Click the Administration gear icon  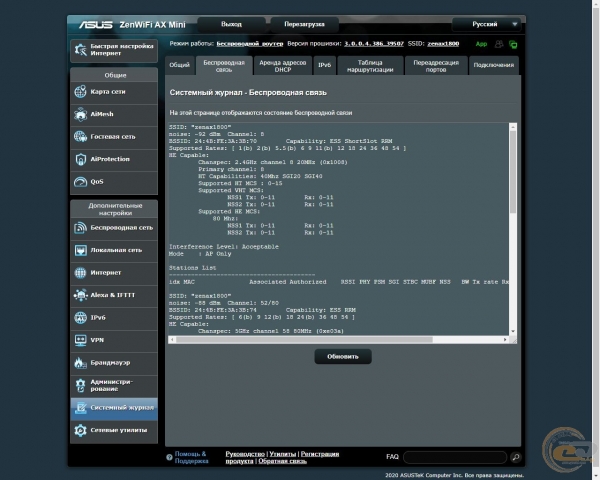click(x=80, y=385)
